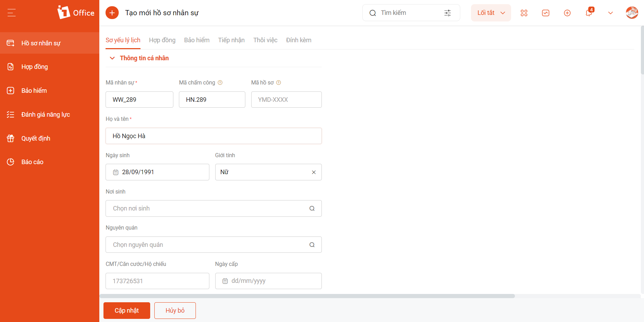Click the Hủy bỏ button

(x=175, y=311)
